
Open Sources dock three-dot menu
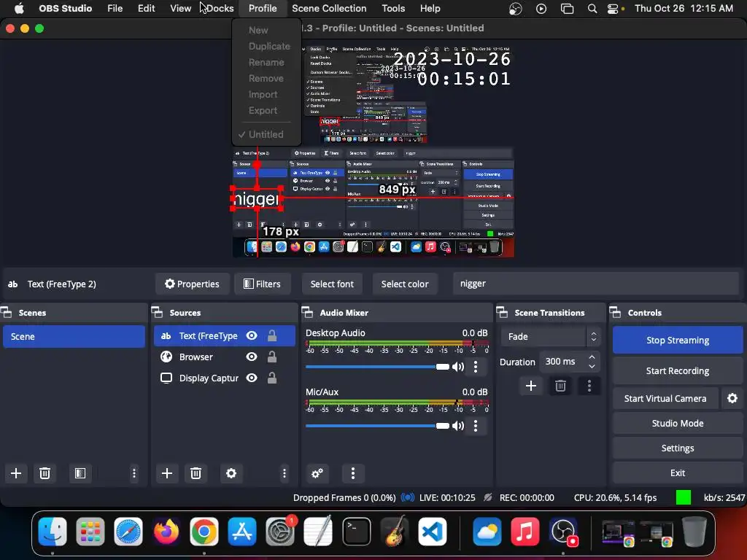coord(285,472)
